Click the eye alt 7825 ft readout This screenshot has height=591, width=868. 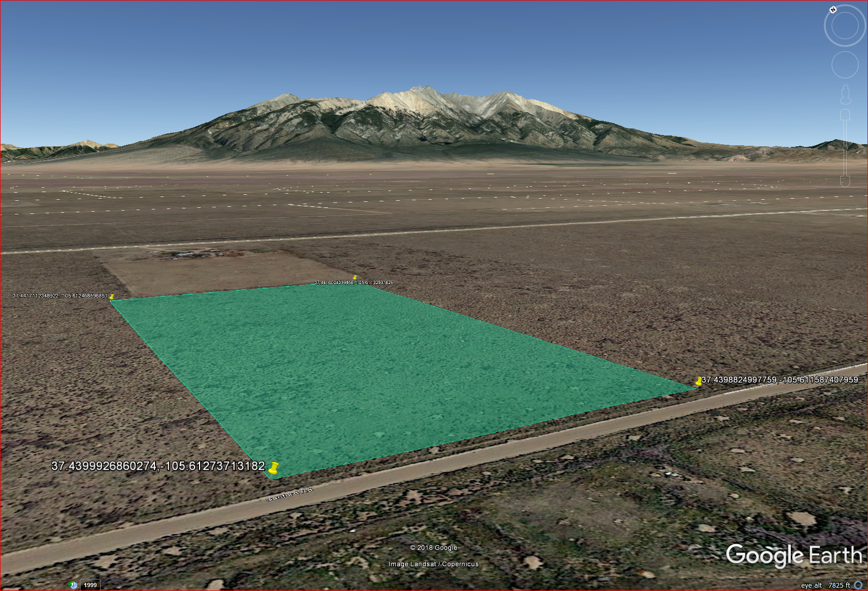826,586
